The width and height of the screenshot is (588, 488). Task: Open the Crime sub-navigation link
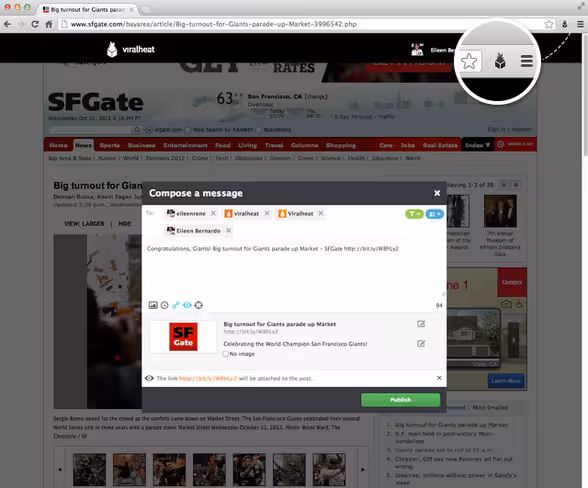pos(200,158)
